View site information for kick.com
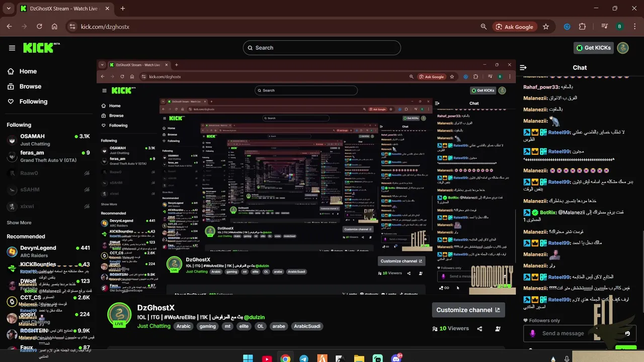Viewport: 644px width, 362px height. click(x=72, y=27)
